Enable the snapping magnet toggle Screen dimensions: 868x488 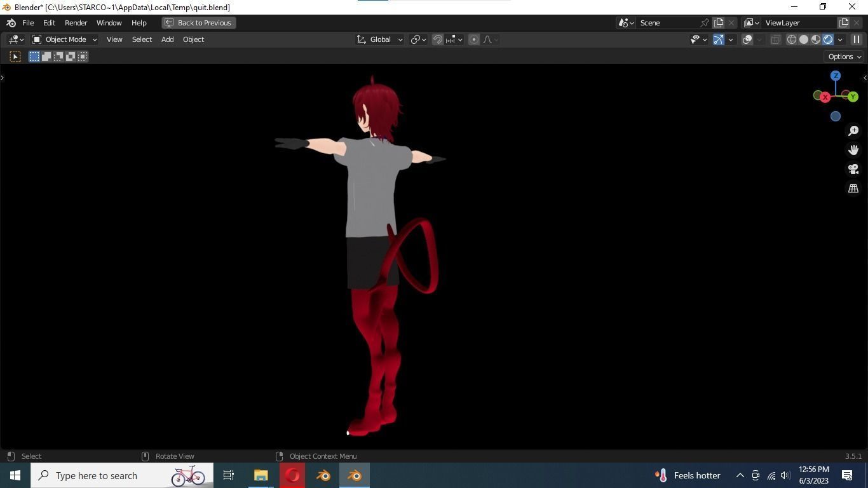(438, 39)
